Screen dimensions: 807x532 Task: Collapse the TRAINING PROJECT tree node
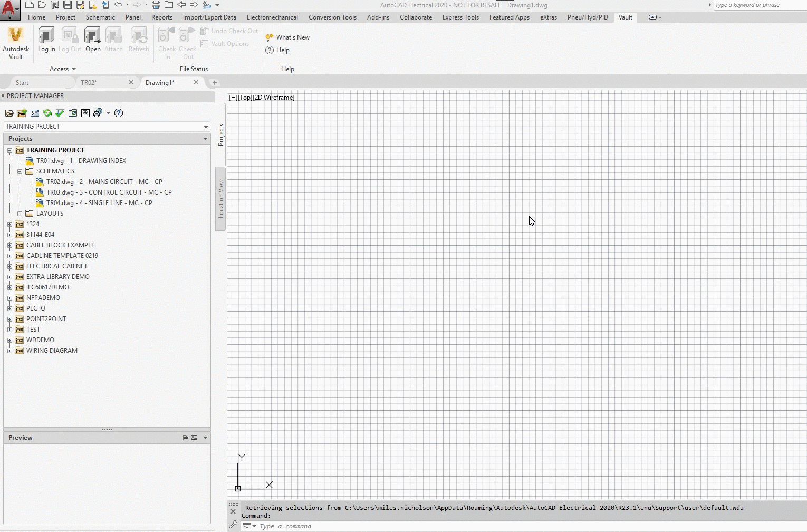tap(9, 150)
